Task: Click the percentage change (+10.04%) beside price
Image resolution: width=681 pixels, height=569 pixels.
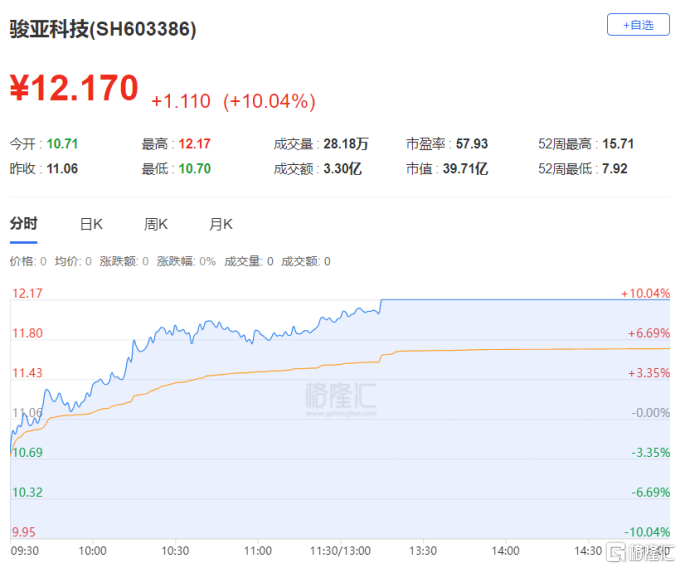Action: [269, 101]
